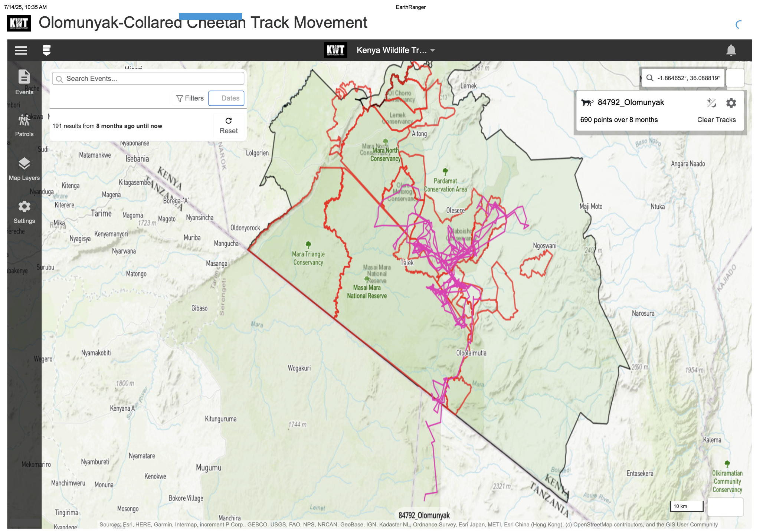This screenshot has width=763, height=532.
Task: Click the cheetah icon beside 84792_Olomunyak
Action: point(587,102)
